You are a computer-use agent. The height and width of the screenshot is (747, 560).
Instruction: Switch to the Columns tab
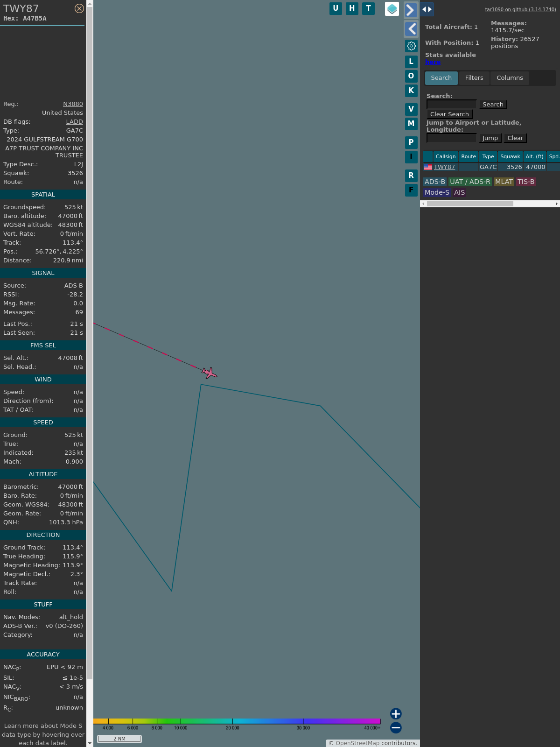click(x=510, y=78)
